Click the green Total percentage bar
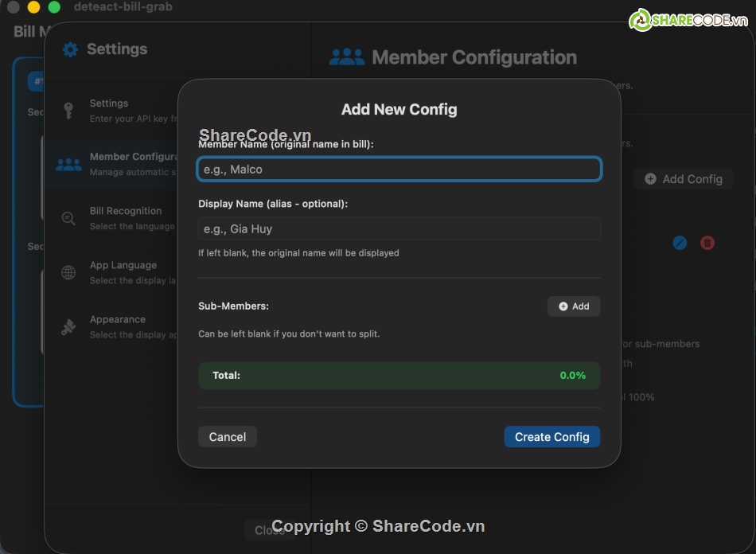 pos(399,375)
